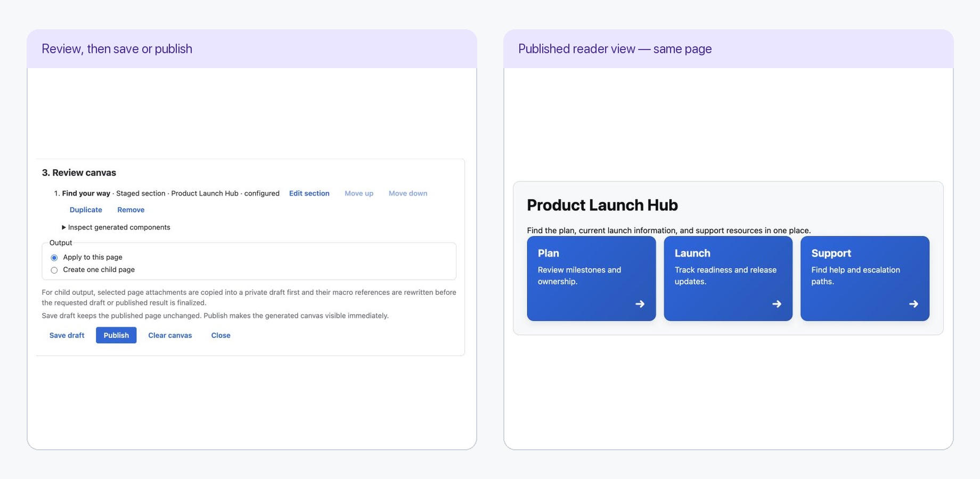This screenshot has width=980, height=479.
Task: Open the Plan card title
Action: click(548, 253)
